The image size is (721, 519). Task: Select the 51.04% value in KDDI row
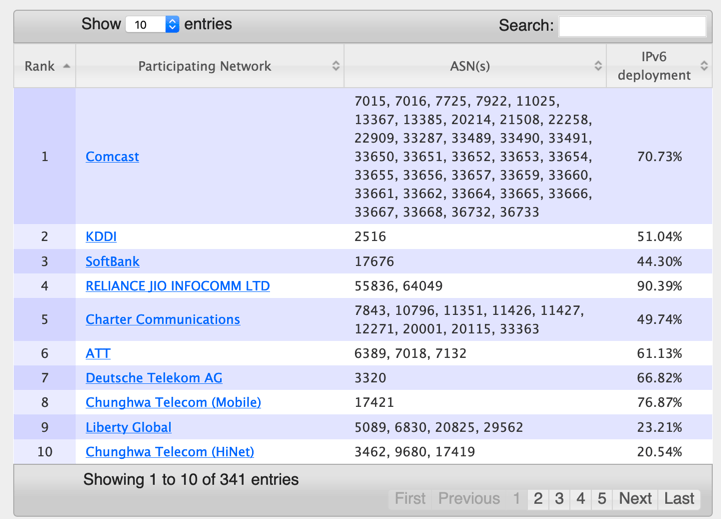click(659, 237)
